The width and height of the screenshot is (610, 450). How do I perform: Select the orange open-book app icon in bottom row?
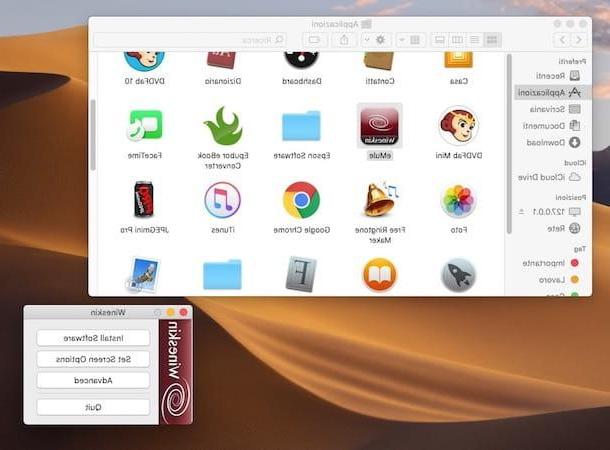coord(379,275)
